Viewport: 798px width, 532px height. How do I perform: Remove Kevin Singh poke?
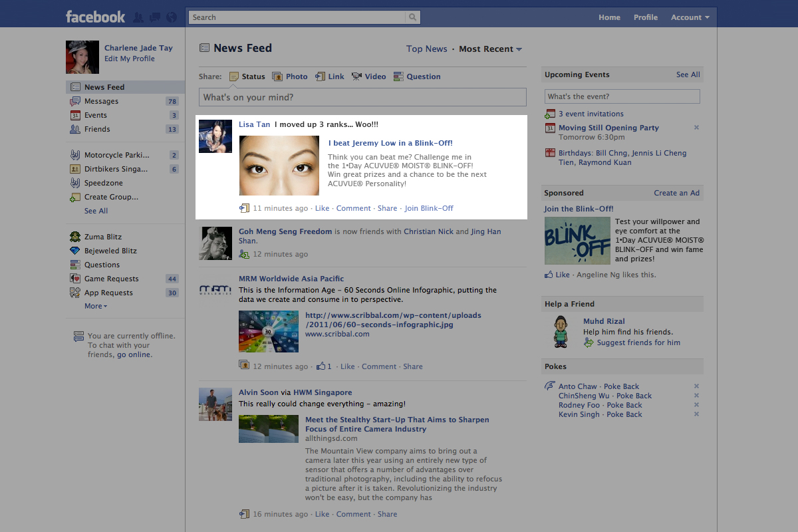(696, 414)
